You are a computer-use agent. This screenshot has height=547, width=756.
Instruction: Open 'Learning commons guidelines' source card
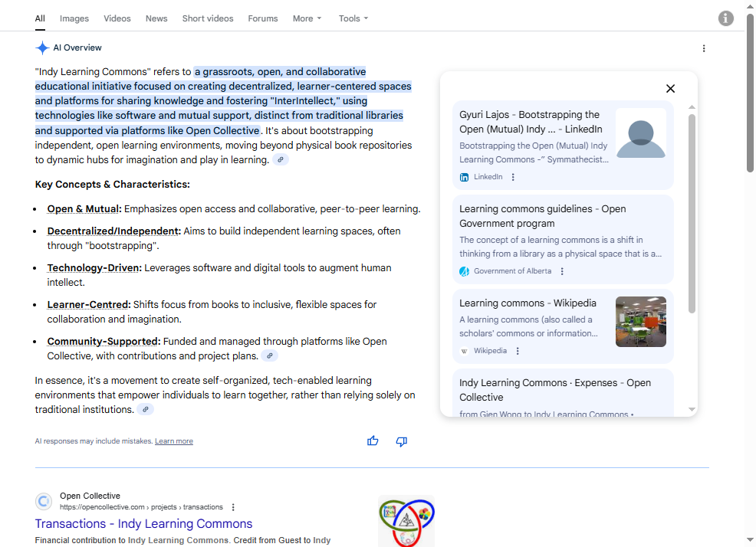[563, 240]
